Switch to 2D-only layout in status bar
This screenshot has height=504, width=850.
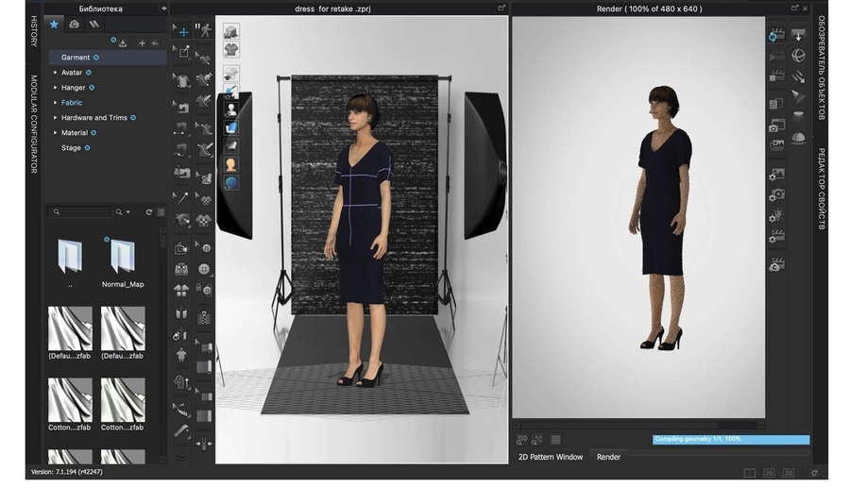tap(789, 473)
